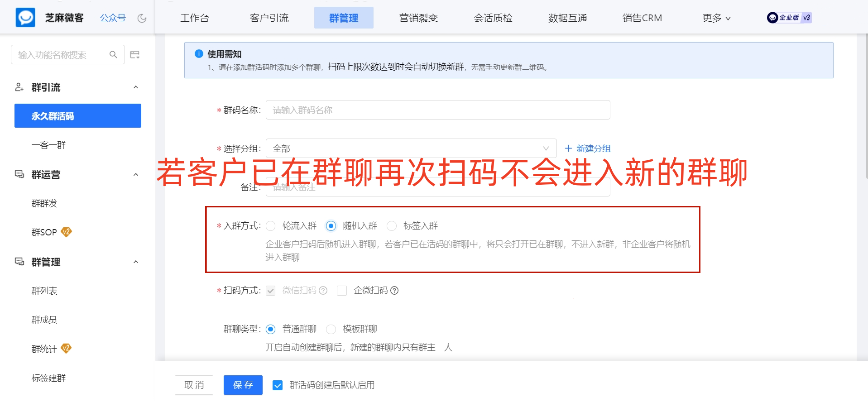
Task: Select 随机入群 radio option
Action: click(331, 226)
